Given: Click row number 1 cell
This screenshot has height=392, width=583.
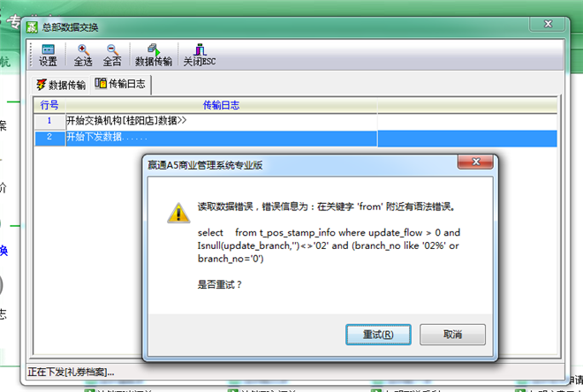Looking at the screenshot, I should 49,121.
